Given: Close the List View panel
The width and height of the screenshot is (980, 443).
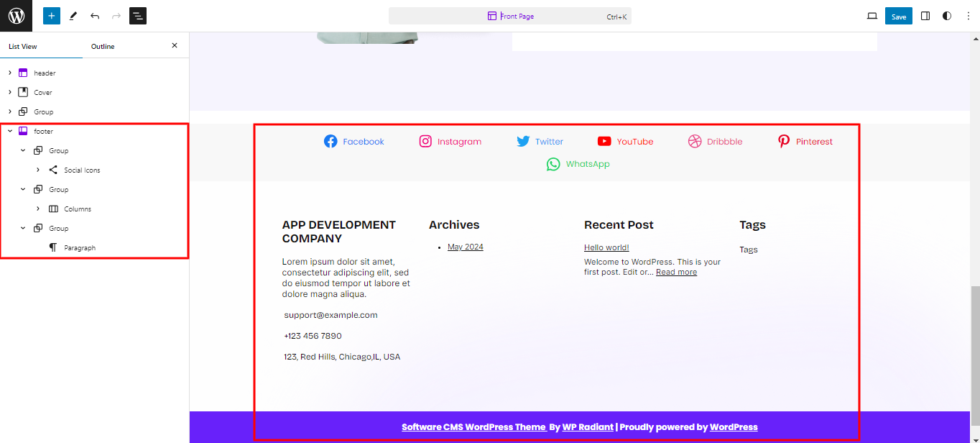Looking at the screenshot, I should [175, 46].
